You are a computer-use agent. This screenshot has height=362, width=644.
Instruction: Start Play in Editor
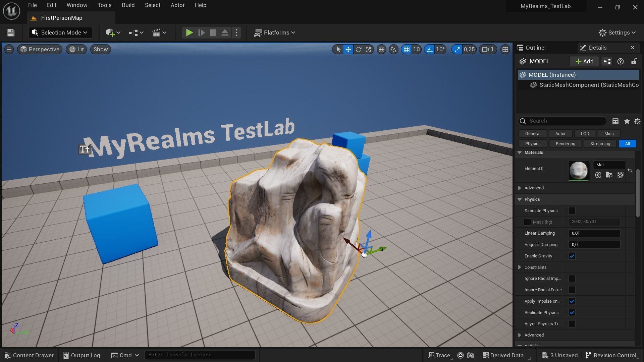click(189, 33)
